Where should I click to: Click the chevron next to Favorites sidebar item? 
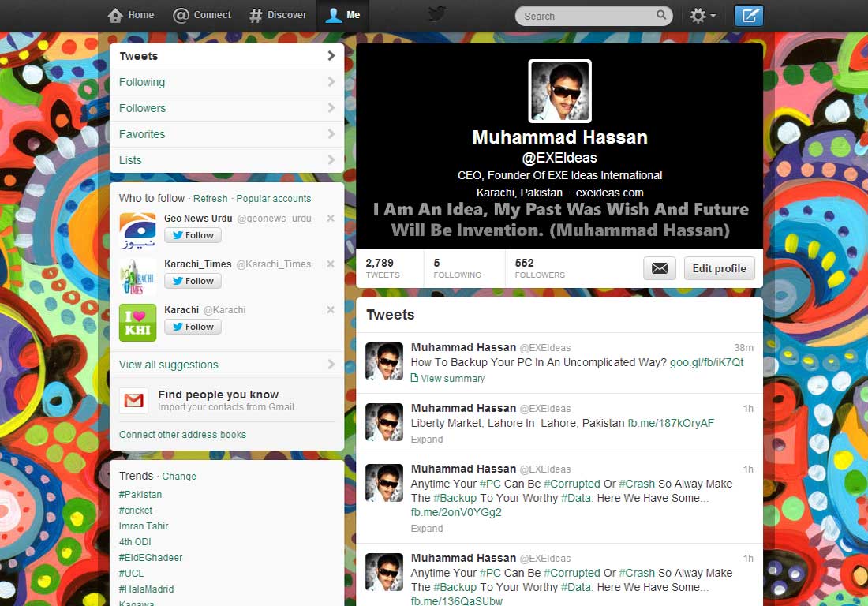(x=331, y=133)
